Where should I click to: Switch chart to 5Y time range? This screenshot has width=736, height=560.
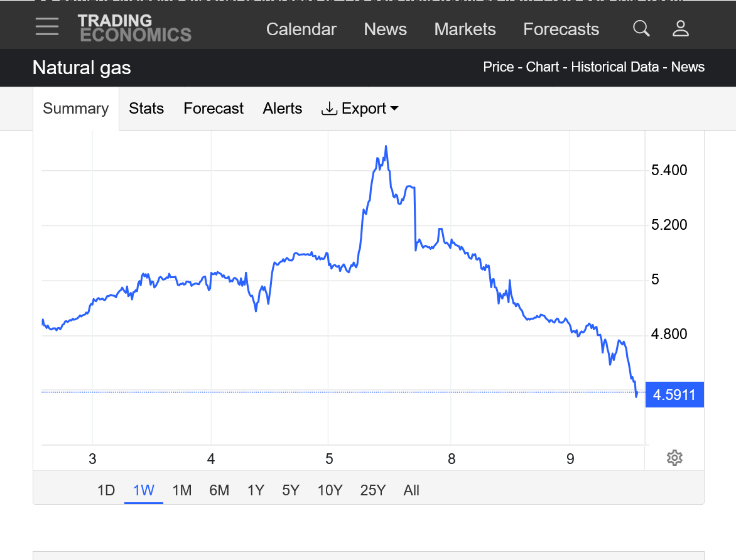click(291, 490)
